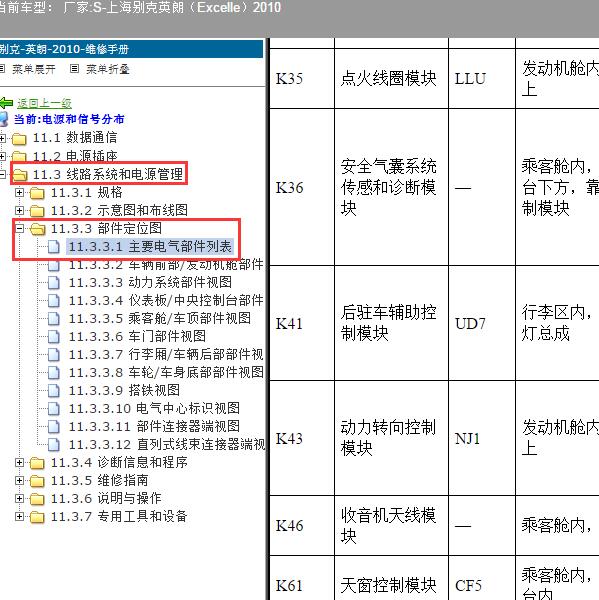Viewport: 599px width, 600px height.
Task: Expand the 11.3.5 维修指南 node
Action: point(19,480)
